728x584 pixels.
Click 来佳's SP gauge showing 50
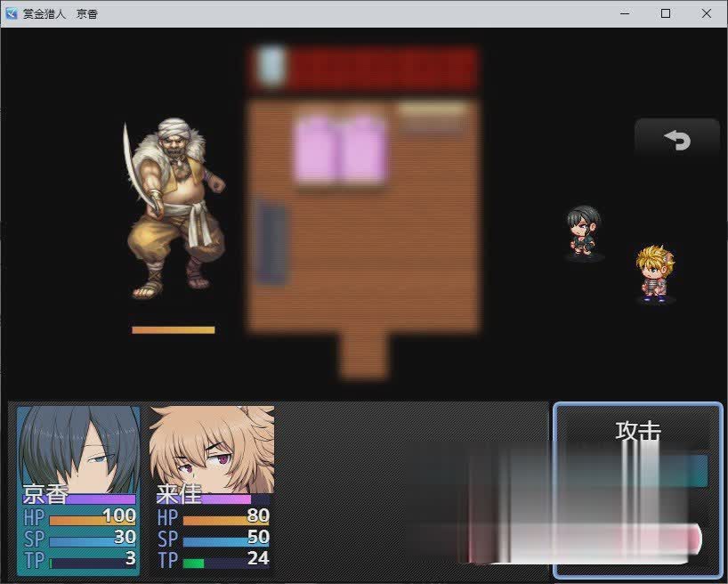click(225, 539)
